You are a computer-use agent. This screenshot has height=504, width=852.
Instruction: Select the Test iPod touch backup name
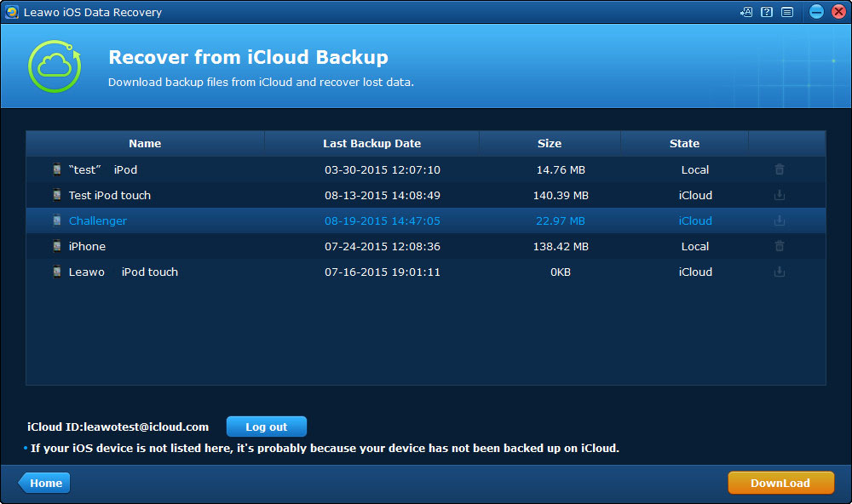110,195
